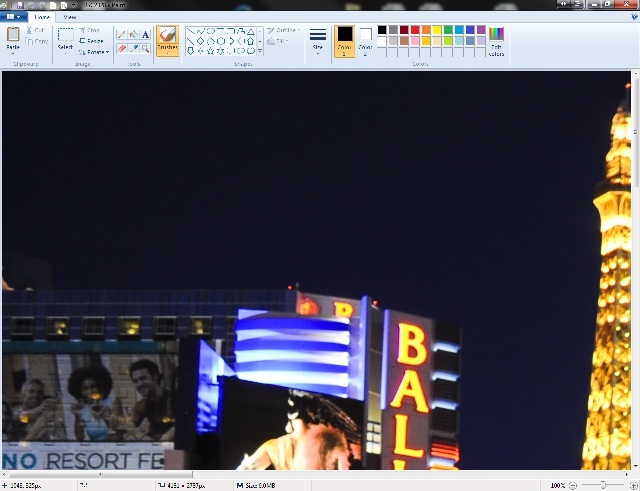Choose the Up arrow shape
Screen dimensions: 640x491
pos(251,41)
